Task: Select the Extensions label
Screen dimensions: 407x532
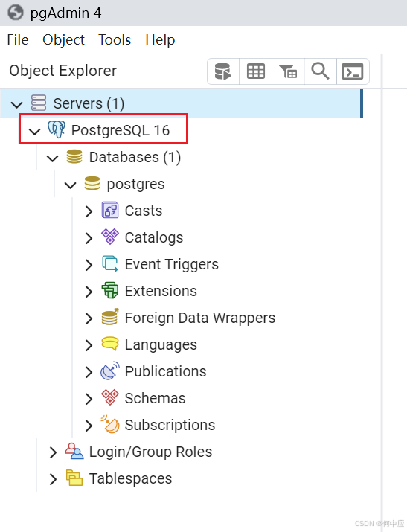Action: tap(161, 291)
